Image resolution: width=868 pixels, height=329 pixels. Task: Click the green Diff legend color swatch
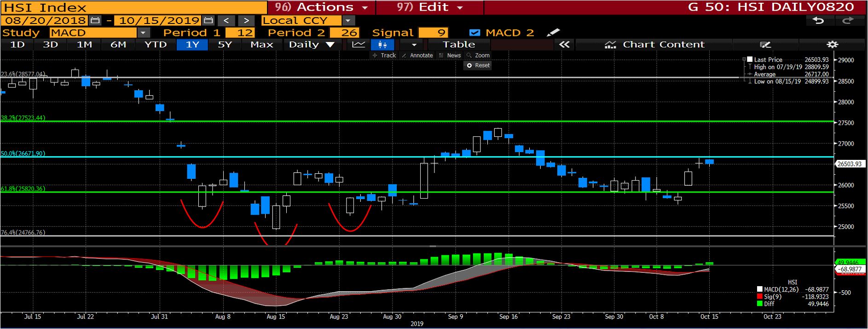click(759, 304)
